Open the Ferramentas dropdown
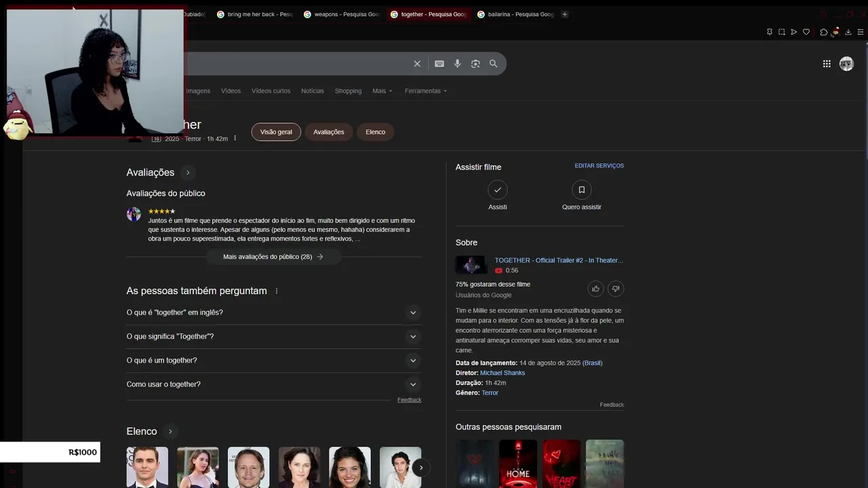The width and height of the screenshot is (868, 488). point(426,91)
